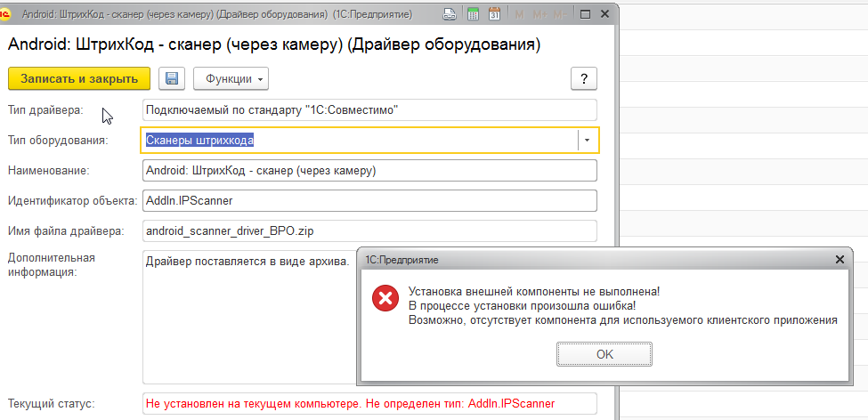Click the Имя файла драйвера field
Screen dimensions: 868x420
point(369,231)
